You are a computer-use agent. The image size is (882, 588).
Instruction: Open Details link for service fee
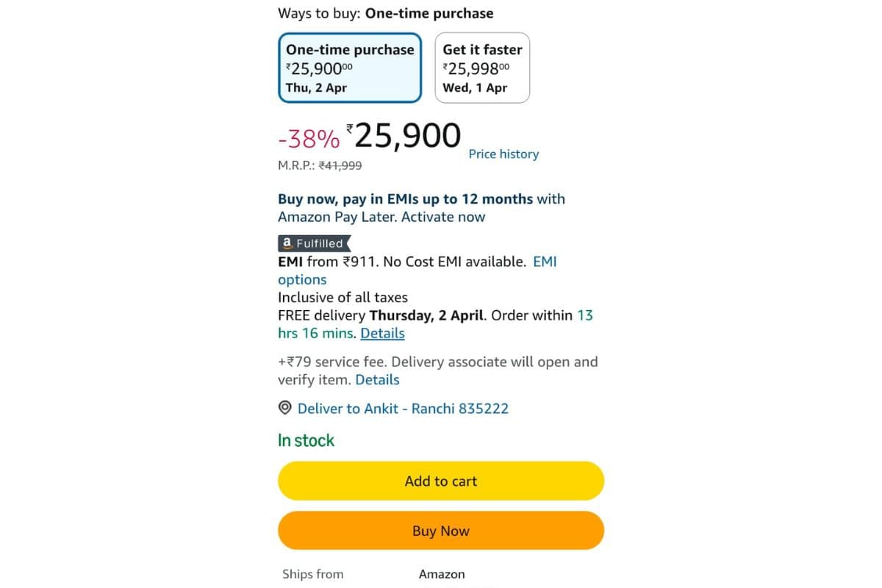coord(377,379)
